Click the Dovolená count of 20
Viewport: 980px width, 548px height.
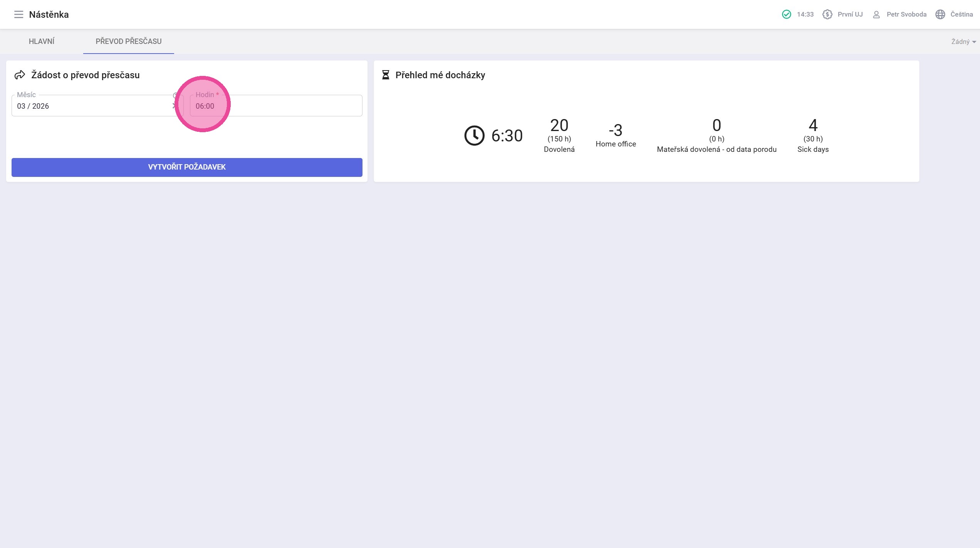tap(559, 126)
